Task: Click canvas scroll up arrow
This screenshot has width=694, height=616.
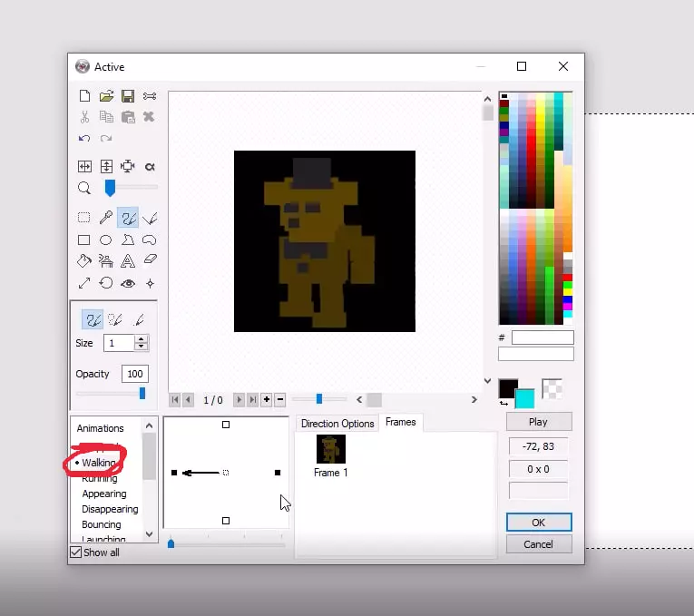Action: [488, 99]
